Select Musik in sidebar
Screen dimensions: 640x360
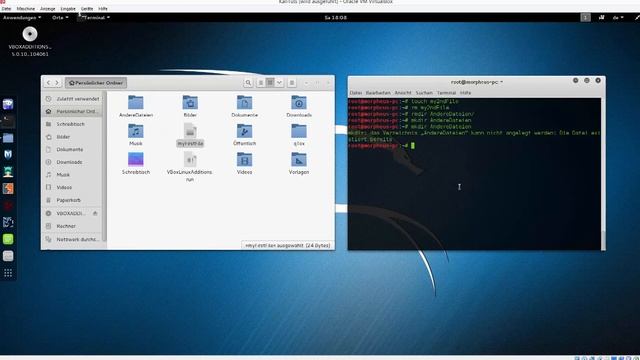(x=73, y=175)
